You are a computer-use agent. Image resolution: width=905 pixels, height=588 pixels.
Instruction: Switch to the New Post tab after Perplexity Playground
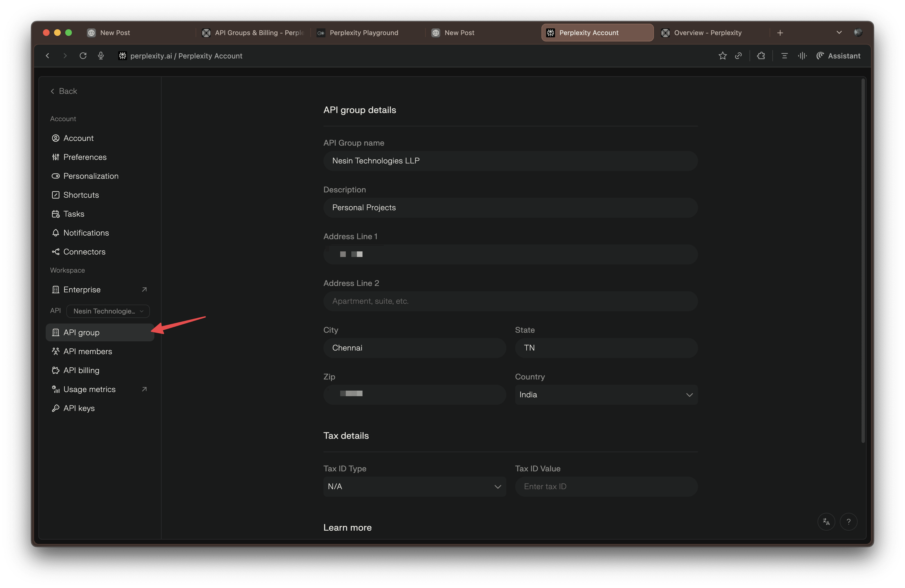click(x=483, y=33)
